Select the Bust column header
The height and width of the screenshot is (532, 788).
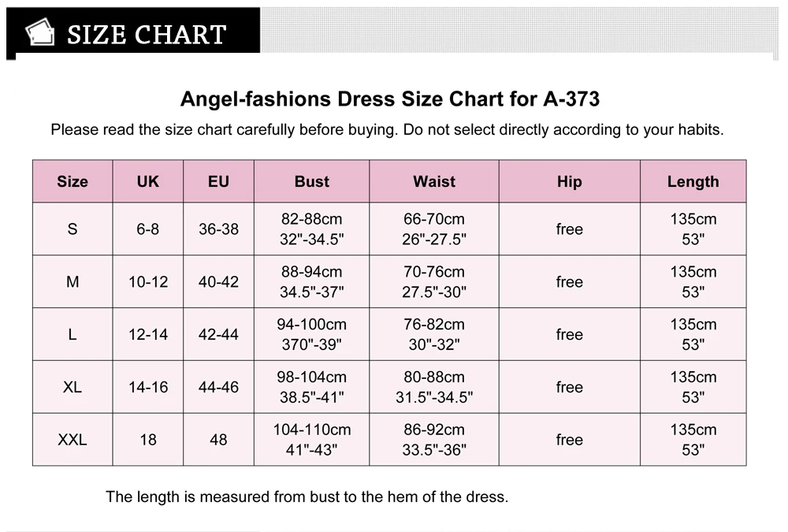[311, 181]
